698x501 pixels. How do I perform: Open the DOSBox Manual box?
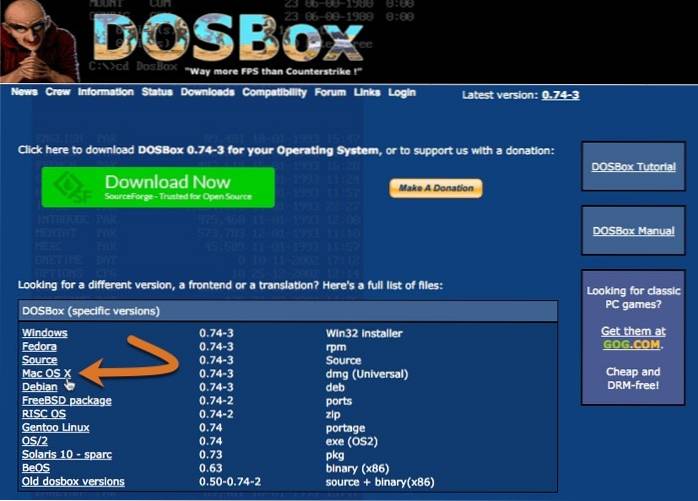coord(633,231)
